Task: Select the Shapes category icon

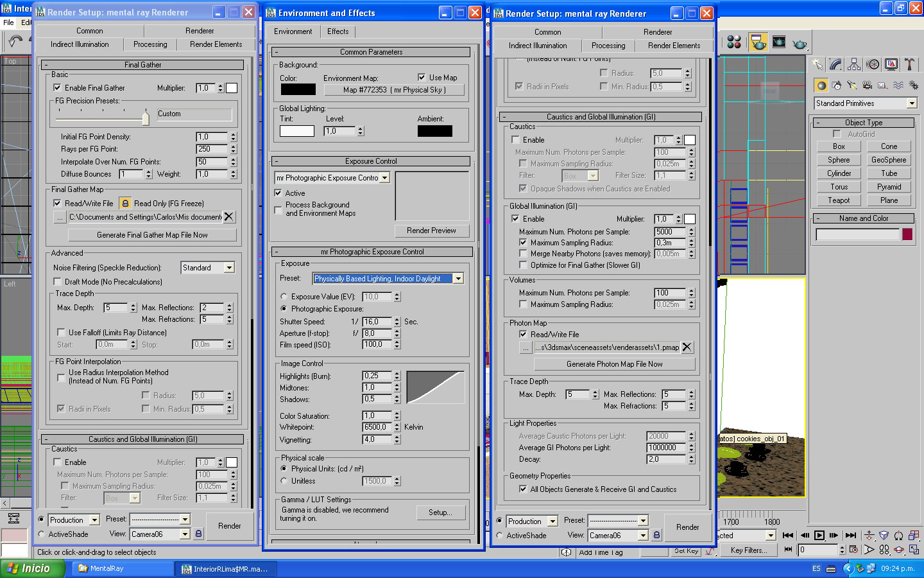Action: pos(837,85)
